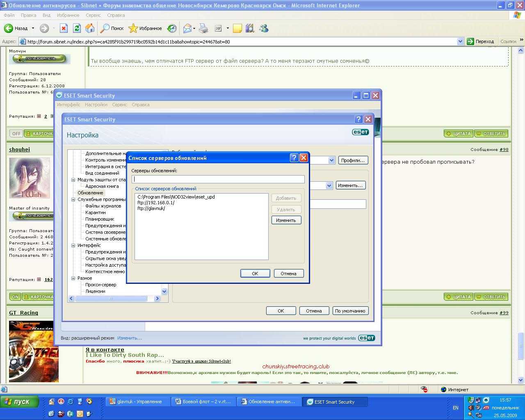The width and height of the screenshot is (525, 420).
Task: Click the Изменить button beside the server list
Action: coord(286,220)
